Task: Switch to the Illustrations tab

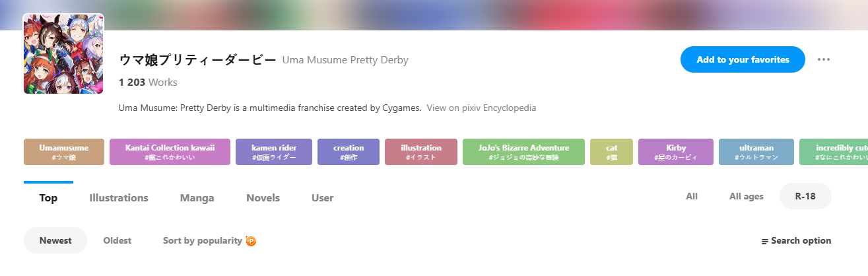Action: (x=119, y=198)
